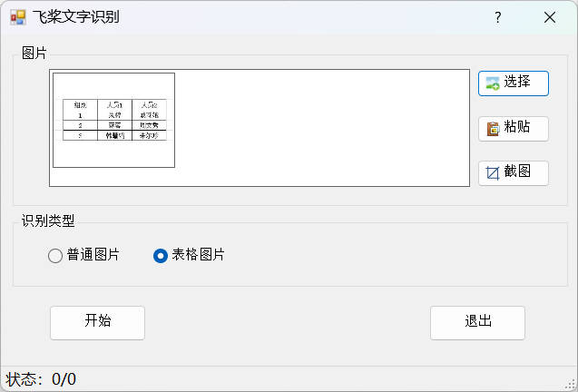Click the 选择 text to choose an image
This screenshot has height=392, width=578.
(517, 82)
